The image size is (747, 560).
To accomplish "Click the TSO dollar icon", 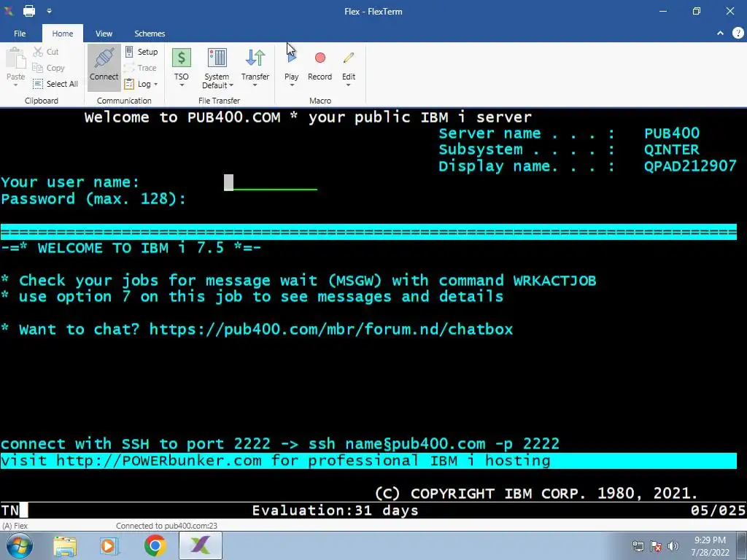I will (x=182, y=58).
